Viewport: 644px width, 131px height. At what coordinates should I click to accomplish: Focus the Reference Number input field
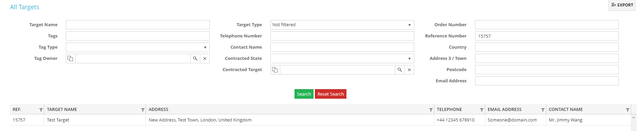(x=547, y=36)
